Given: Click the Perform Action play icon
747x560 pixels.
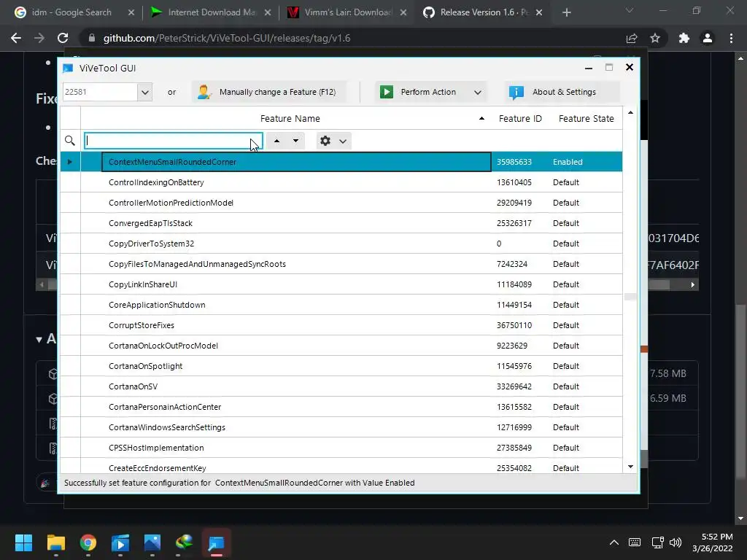Looking at the screenshot, I should tap(387, 92).
